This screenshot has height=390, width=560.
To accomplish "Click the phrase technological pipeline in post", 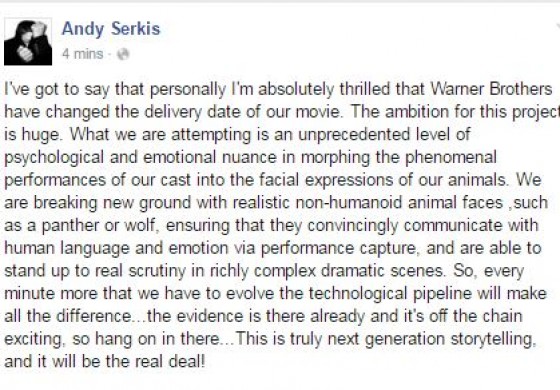I will point(390,294).
